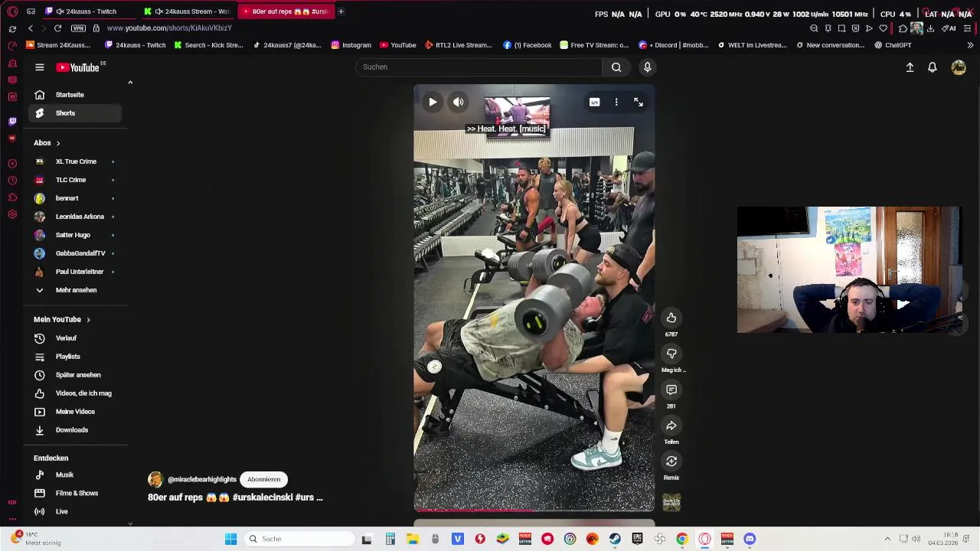Open Twitch in the Opera sidebar
Viewport: 980px width, 551px height.
pyautogui.click(x=12, y=121)
